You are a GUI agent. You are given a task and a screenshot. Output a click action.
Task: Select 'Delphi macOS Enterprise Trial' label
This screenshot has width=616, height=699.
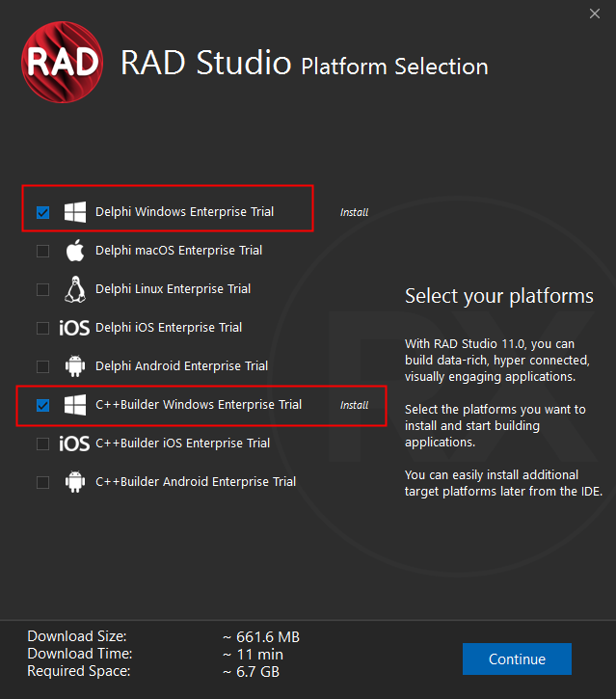(178, 251)
